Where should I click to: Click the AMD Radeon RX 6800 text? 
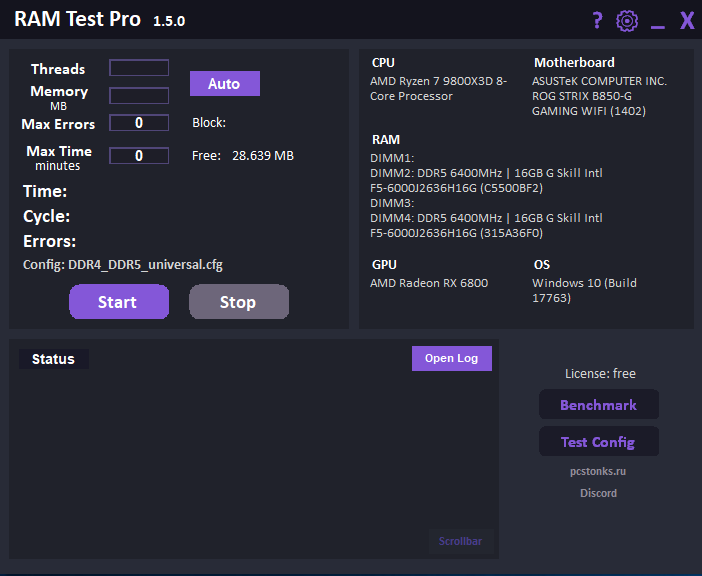click(429, 283)
